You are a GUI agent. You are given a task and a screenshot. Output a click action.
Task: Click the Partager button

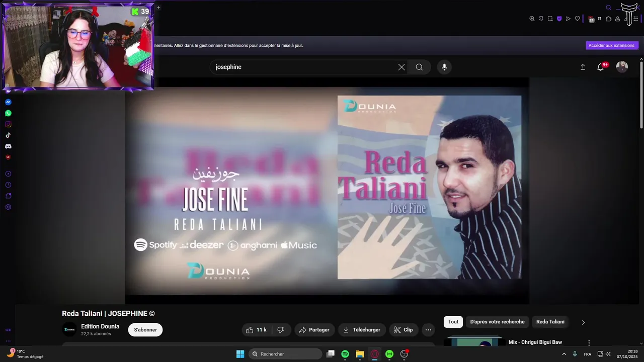tap(314, 330)
